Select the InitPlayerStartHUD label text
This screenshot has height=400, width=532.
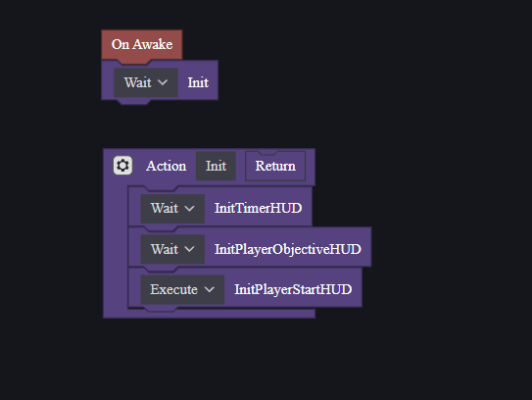[293, 289]
